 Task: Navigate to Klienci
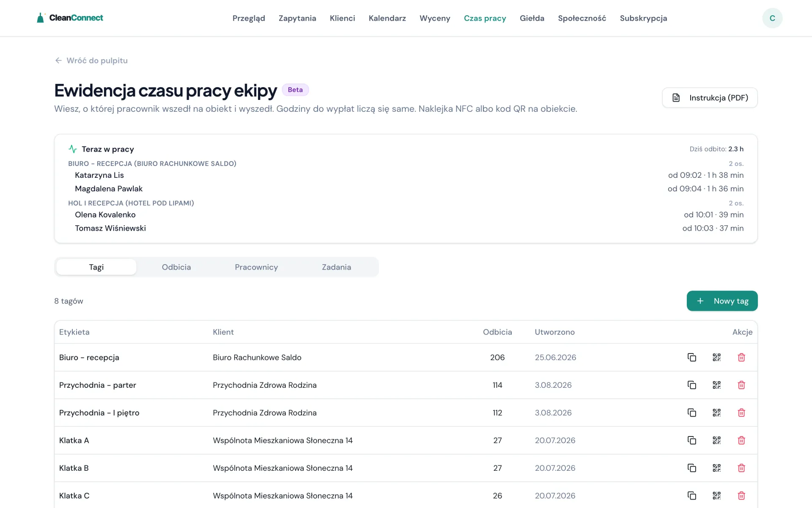click(343, 18)
